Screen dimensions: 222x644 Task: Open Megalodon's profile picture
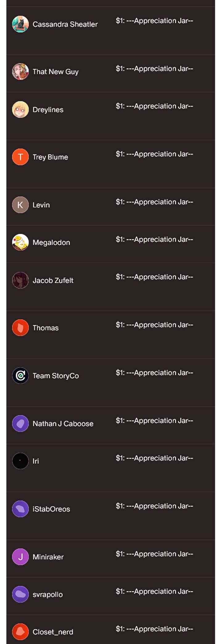pos(20,242)
